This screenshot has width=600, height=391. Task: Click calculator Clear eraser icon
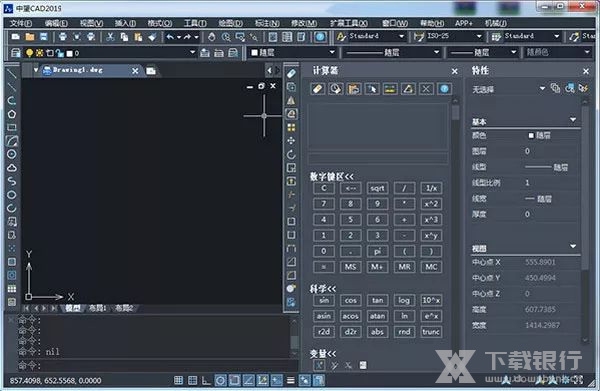[x=318, y=89]
